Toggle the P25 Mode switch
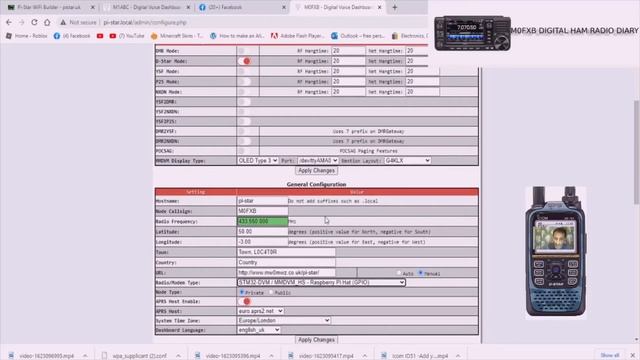 pyautogui.click(x=244, y=82)
